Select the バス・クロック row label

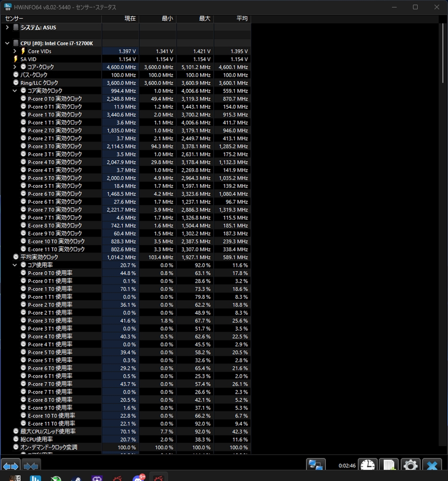34,75
